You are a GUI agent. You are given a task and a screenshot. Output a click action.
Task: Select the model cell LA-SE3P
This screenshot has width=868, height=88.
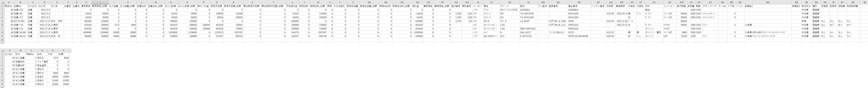coord(529,21)
